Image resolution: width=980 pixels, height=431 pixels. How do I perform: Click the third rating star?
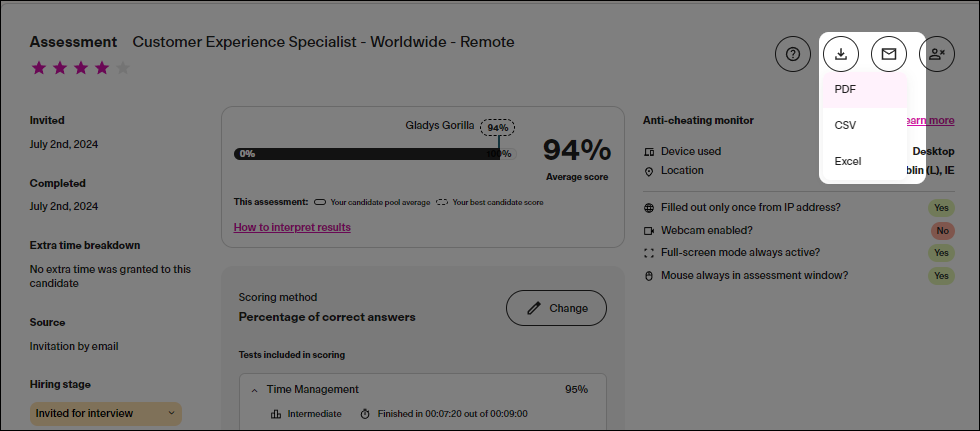click(x=81, y=67)
